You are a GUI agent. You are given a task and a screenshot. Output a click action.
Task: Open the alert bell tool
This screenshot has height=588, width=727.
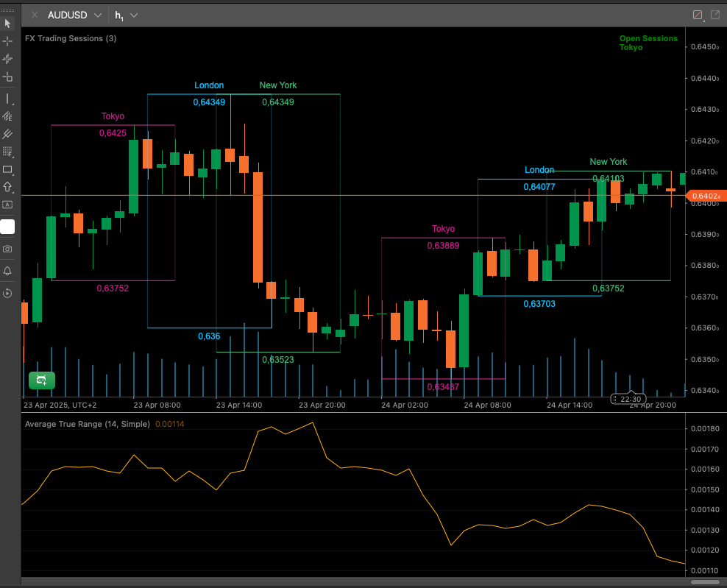(7, 271)
